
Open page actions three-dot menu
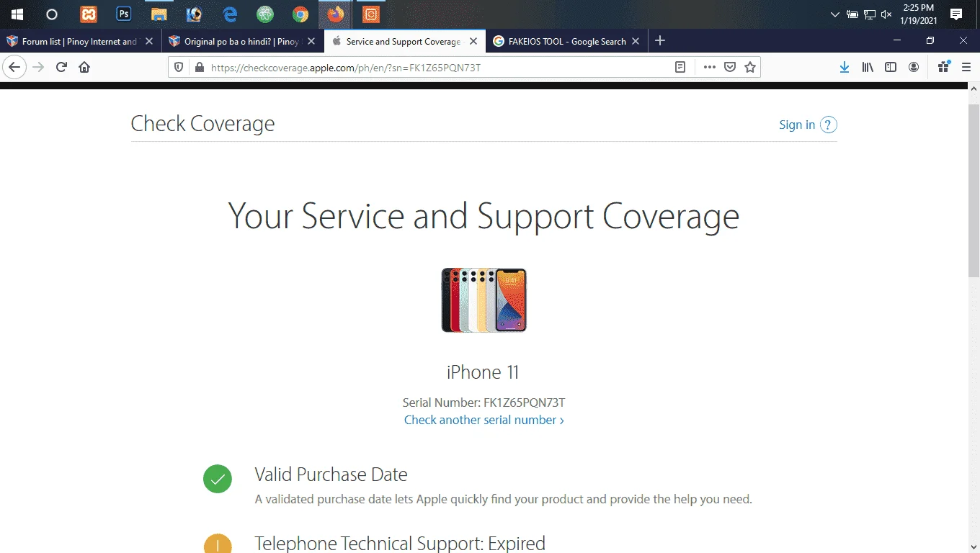click(x=710, y=67)
